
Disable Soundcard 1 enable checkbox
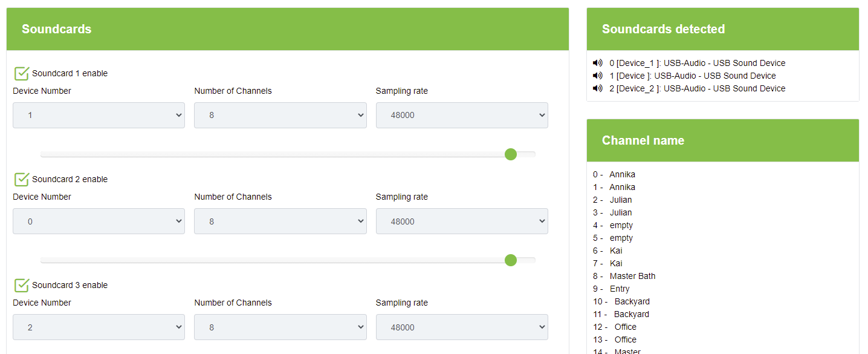pyautogui.click(x=22, y=73)
